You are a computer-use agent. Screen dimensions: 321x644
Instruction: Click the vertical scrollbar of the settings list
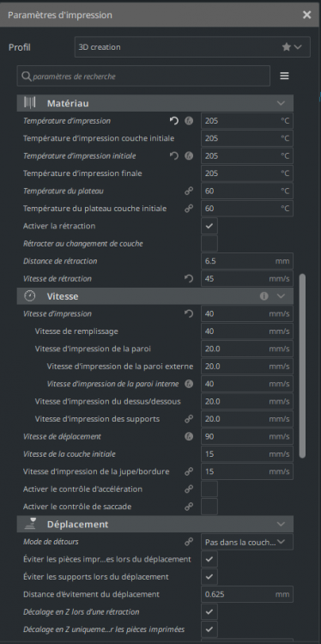coord(302,365)
